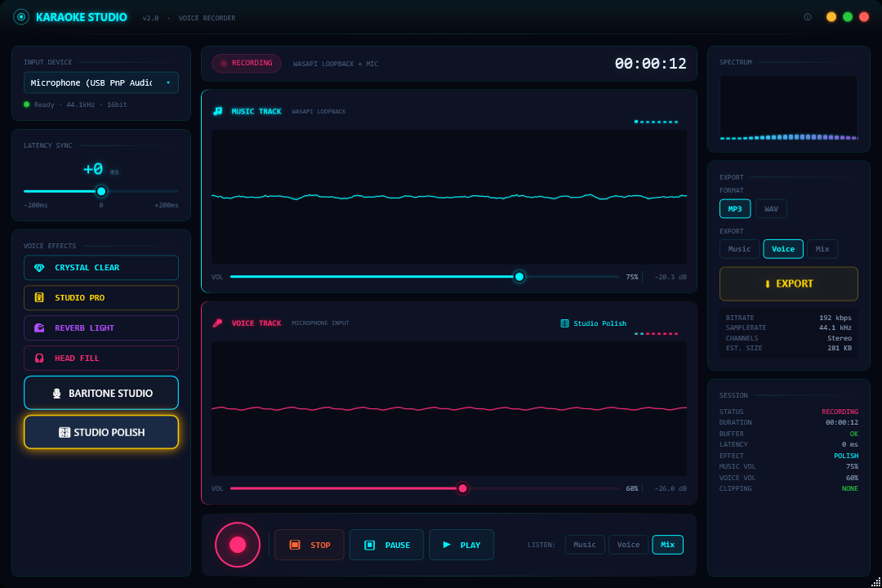Listen to the Mix
Screen dimensions: 882x588
[668, 545]
